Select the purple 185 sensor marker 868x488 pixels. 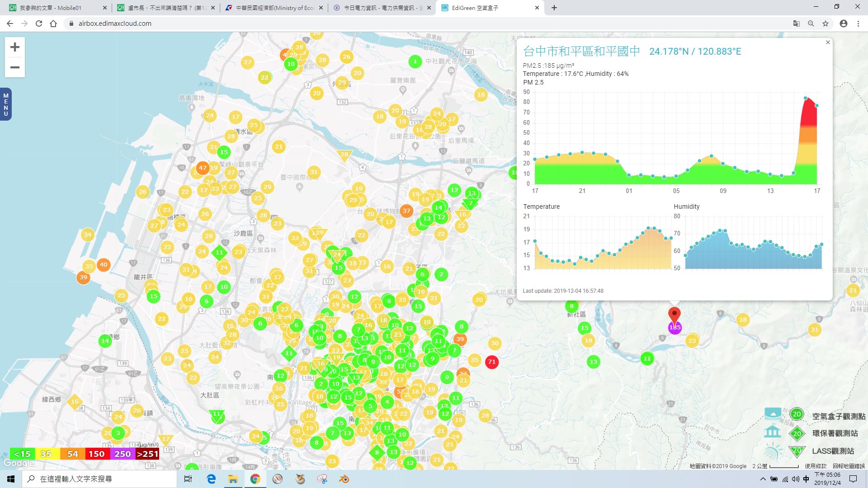[x=675, y=328]
